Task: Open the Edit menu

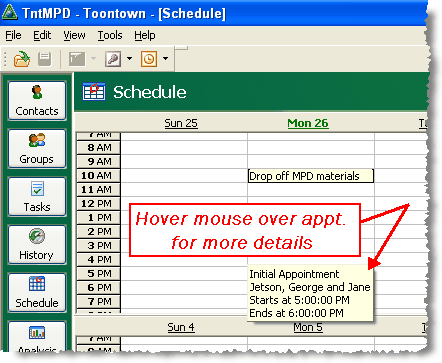Action: (x=42, y=35)
